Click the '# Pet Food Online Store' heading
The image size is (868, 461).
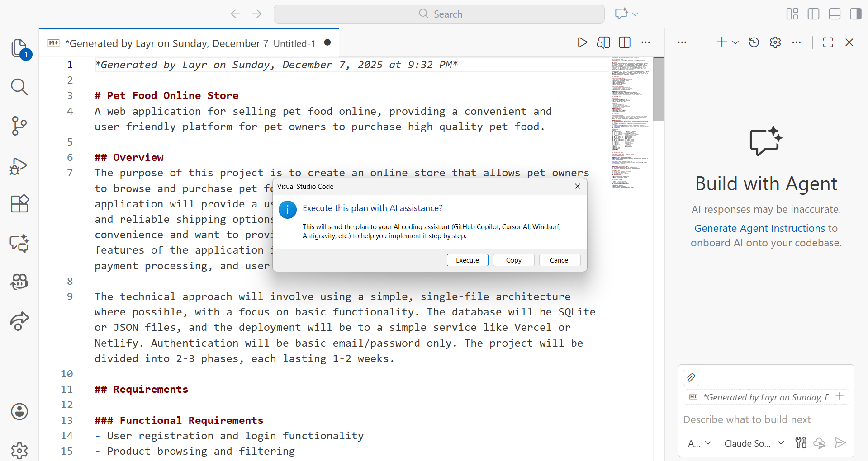[x=166, y=95]
